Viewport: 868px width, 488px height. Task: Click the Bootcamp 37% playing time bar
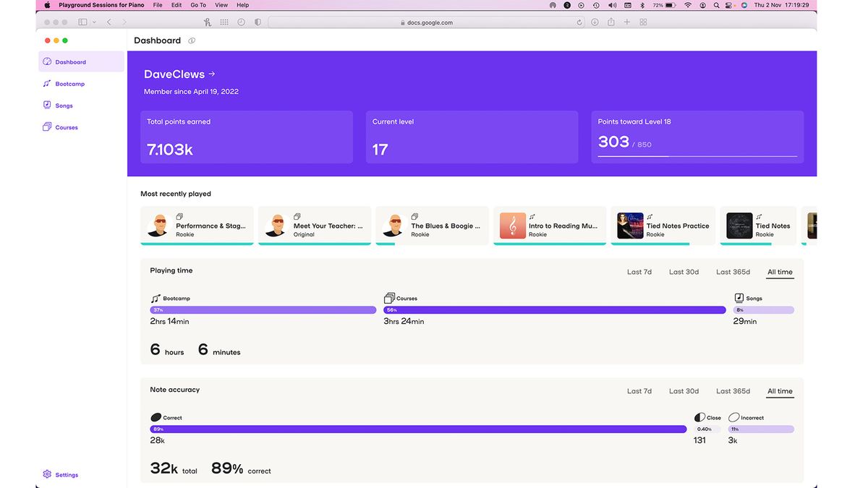click(263, 310)
